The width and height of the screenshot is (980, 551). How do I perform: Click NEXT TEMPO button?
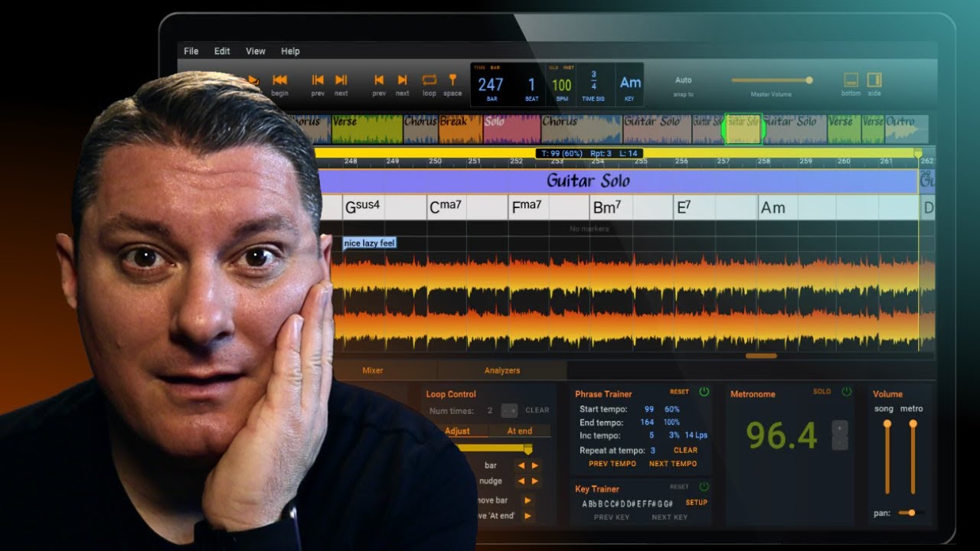(x=673, y=464)
